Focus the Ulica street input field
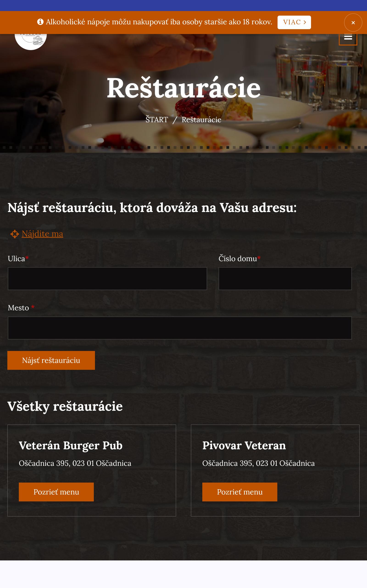367x588 pixels. [107, 279]
